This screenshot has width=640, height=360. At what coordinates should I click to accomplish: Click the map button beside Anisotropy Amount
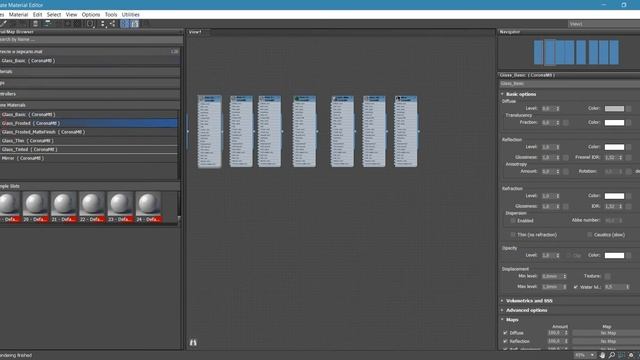[x=566, y=171]
